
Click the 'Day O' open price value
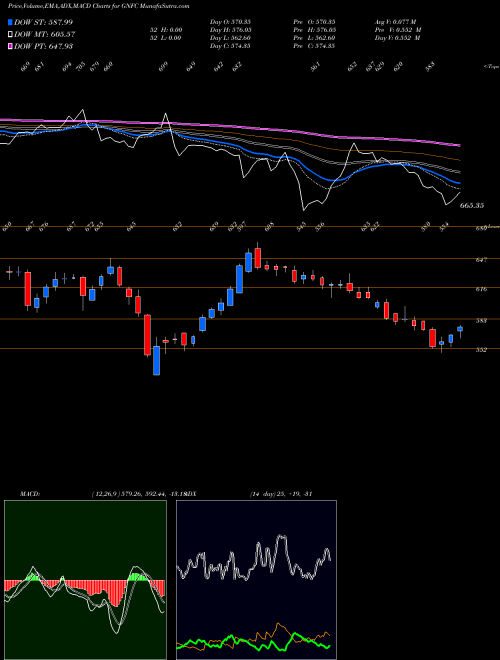click(x=230, y=22)
